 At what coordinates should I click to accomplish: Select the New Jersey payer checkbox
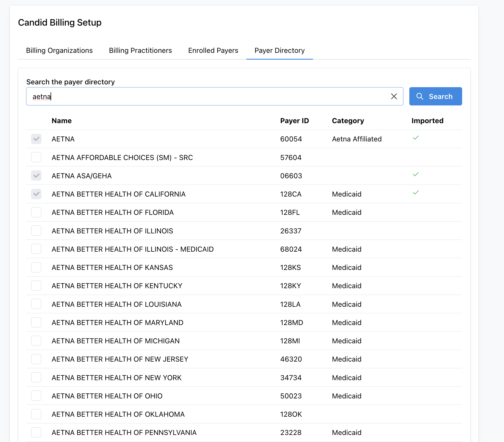tap(36, 359)
